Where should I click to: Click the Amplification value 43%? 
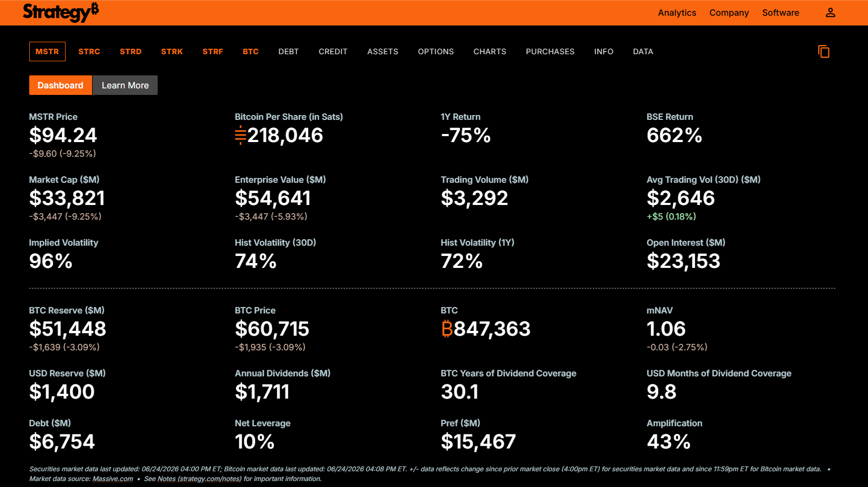[669, 441]
